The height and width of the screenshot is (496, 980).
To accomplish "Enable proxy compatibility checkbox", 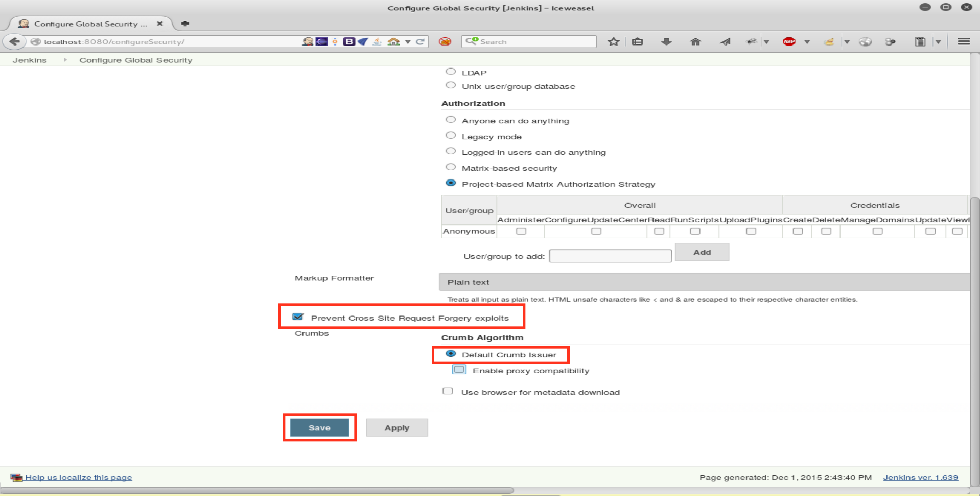I will coord(459,370).
